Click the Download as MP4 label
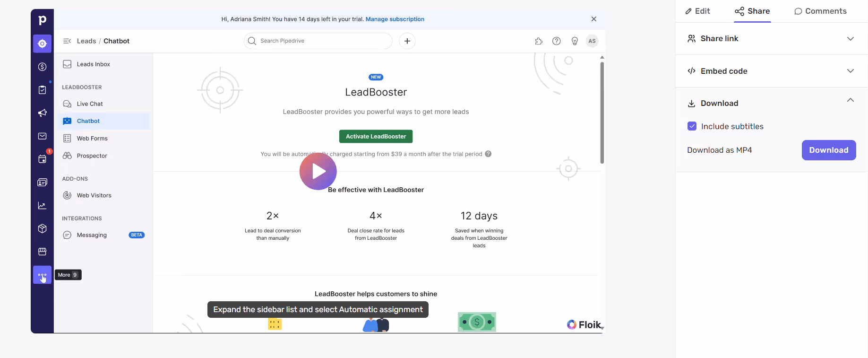This screenshot has height=358, width=868. click(x=719, y=150)
